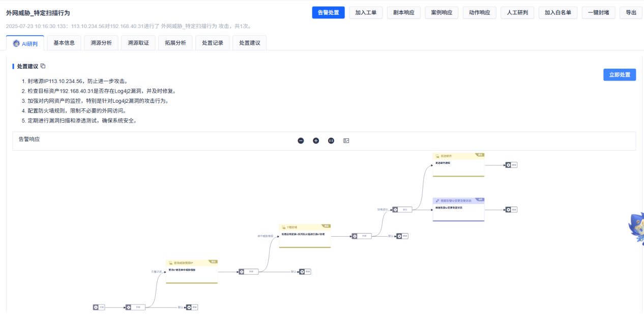Viewport: 644px width, 314px height.
Task: Switch to the 处置记录 tab
Action: point(212,43)
